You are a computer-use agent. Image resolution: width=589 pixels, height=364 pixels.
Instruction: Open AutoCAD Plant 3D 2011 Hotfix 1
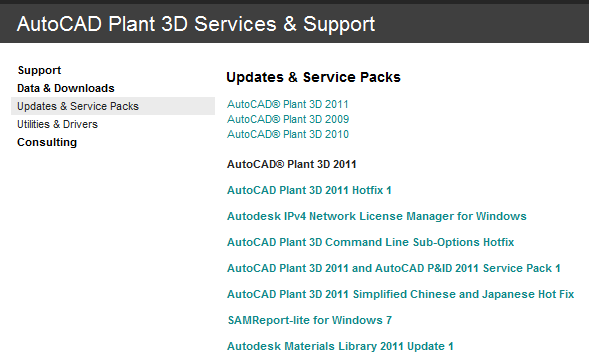tap(309, 190)
